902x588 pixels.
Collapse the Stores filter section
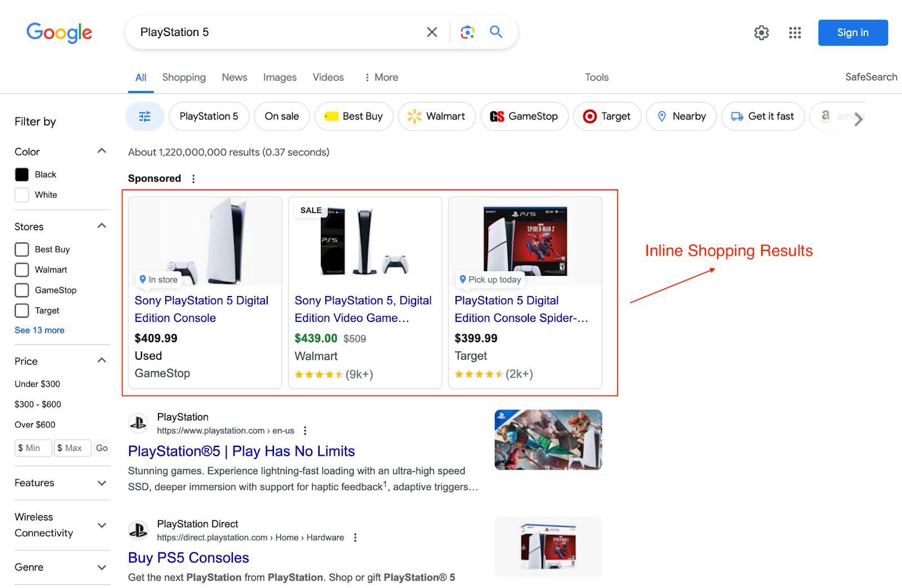coord(102,226)
